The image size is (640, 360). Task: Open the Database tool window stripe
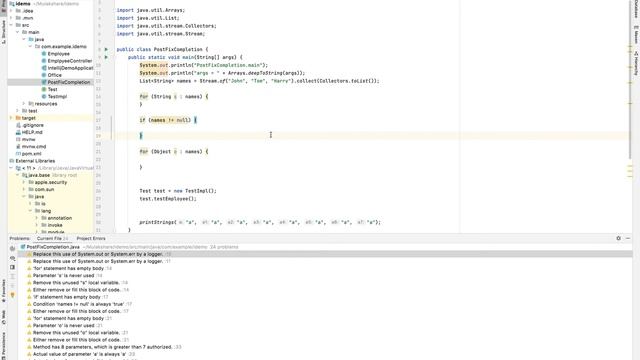[636, 9]
